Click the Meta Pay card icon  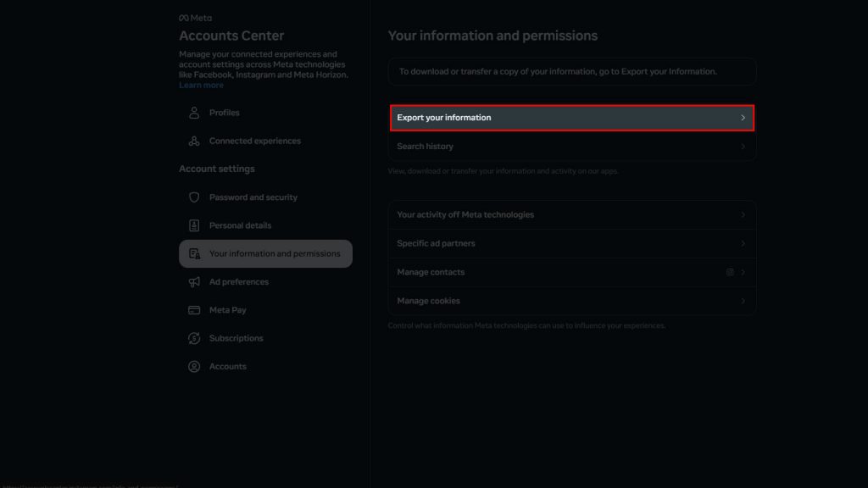pyautogui.click(x=194, y=310)
